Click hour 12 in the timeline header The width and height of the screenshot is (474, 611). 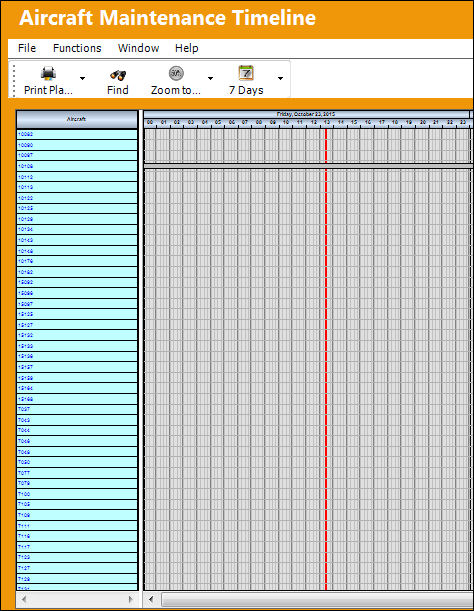(313, 122)
